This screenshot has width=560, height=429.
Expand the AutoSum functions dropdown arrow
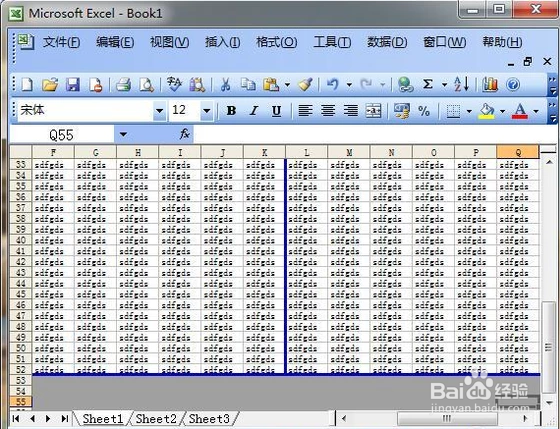coord(444,85)
